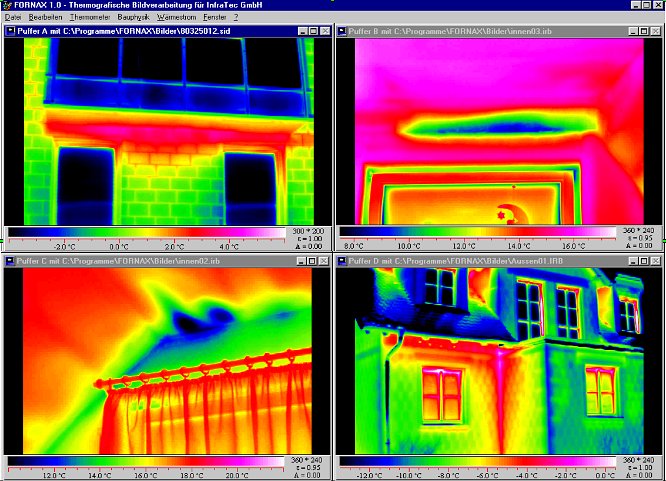Open the Bearbeiten menu
Viewport: 666px width, 481px height.
pos(46,18)
